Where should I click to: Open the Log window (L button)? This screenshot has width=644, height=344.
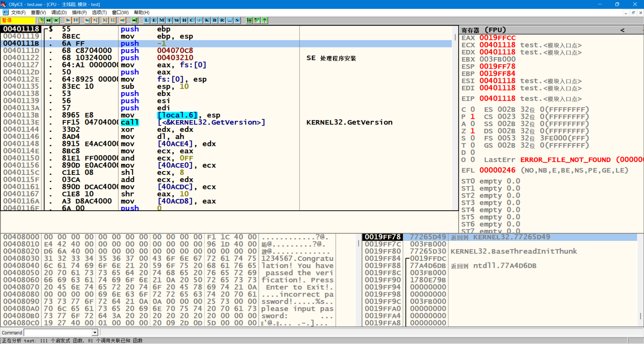(147, 20)
